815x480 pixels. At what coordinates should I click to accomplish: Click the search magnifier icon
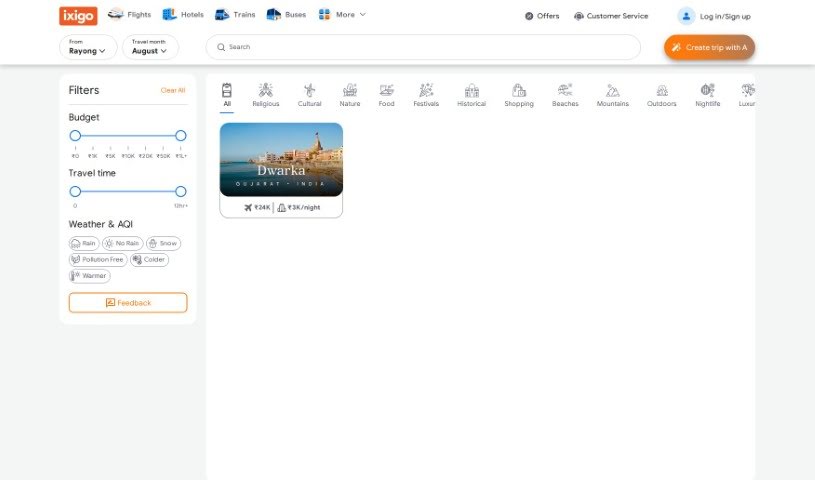221,47
